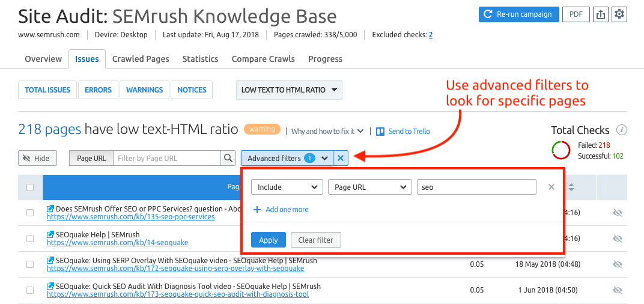Open the Include condition dropdown

[287, 187]
